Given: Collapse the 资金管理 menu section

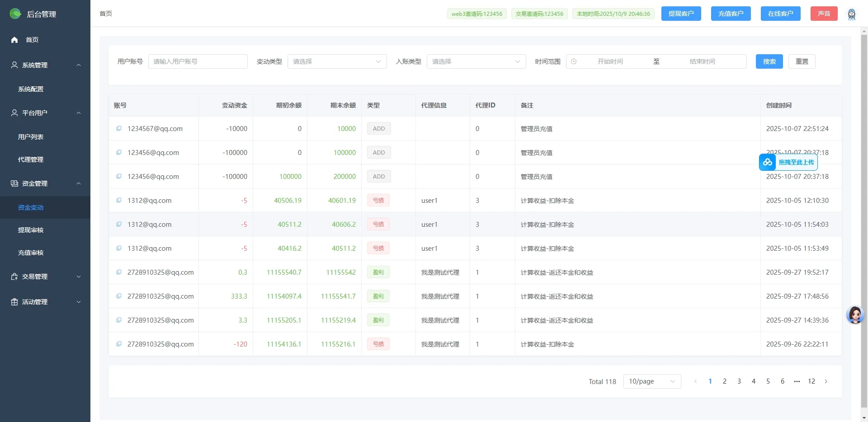Looking at the screenshot, I should [79, 183].
